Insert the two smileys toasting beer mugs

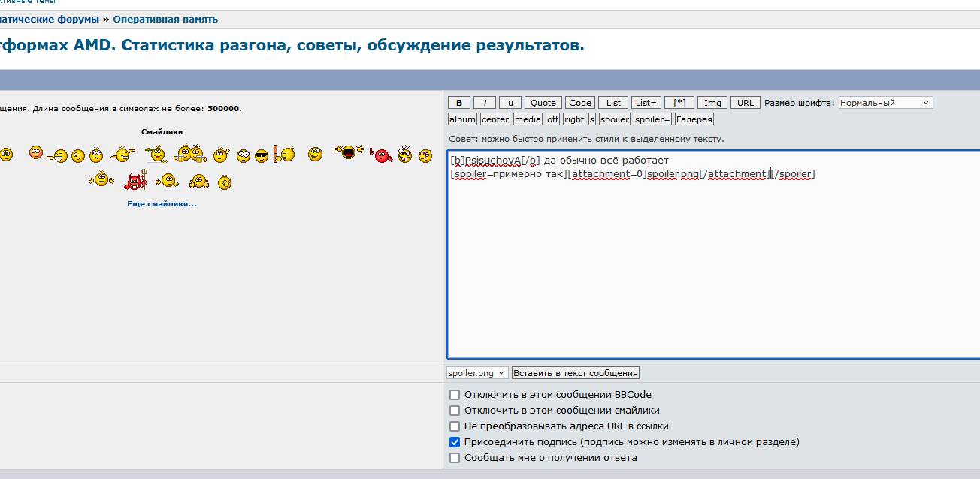[190, 155]
